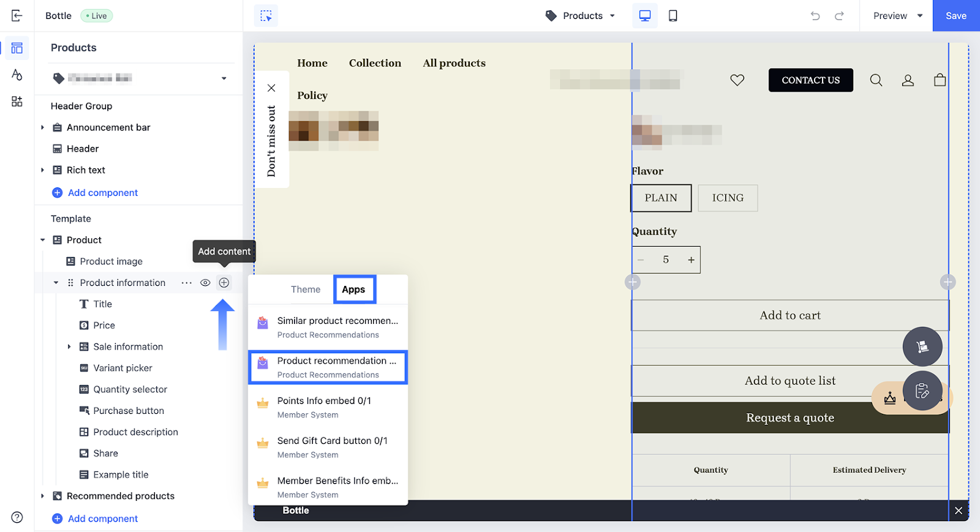Switch to the Theme tab

pos(306,290)
